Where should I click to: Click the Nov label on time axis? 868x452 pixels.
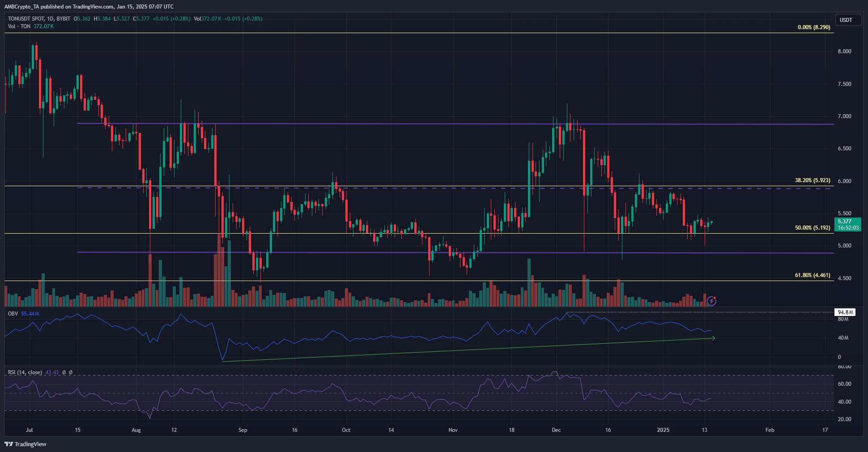(x=453, y=430)
